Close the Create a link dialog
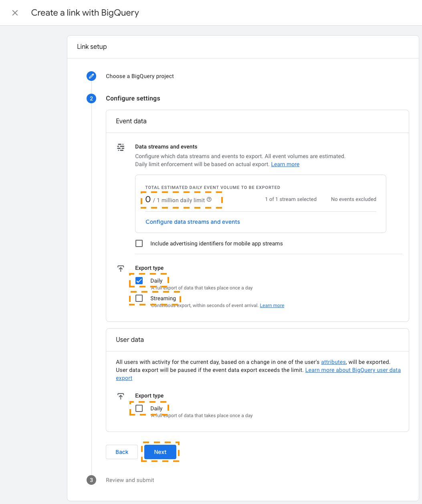Viewport: 422px width, 504px height. (x=15, y=13)
